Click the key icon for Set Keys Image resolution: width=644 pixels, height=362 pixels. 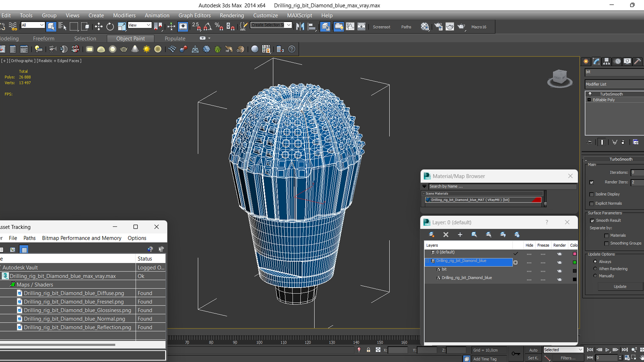(x=516, y=354)
